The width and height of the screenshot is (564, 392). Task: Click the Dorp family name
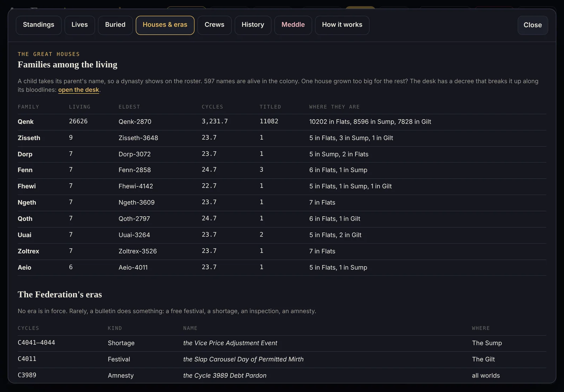[25, 154]
